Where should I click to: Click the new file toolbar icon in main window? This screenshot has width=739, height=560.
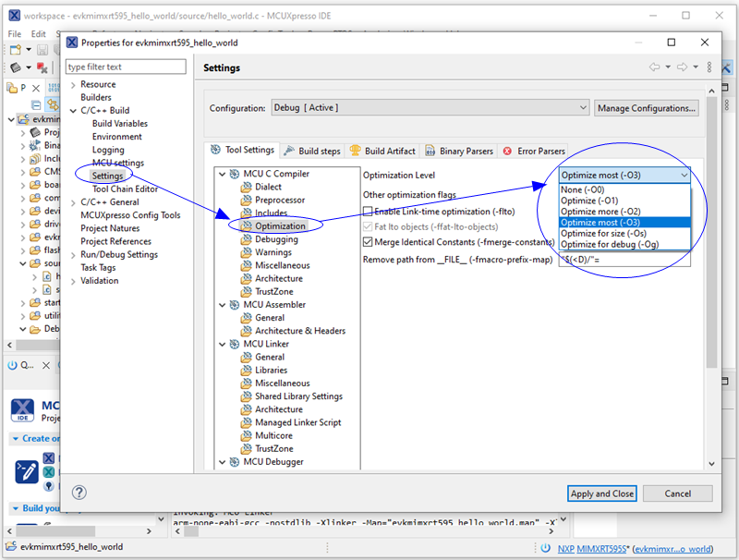[16, 50]
